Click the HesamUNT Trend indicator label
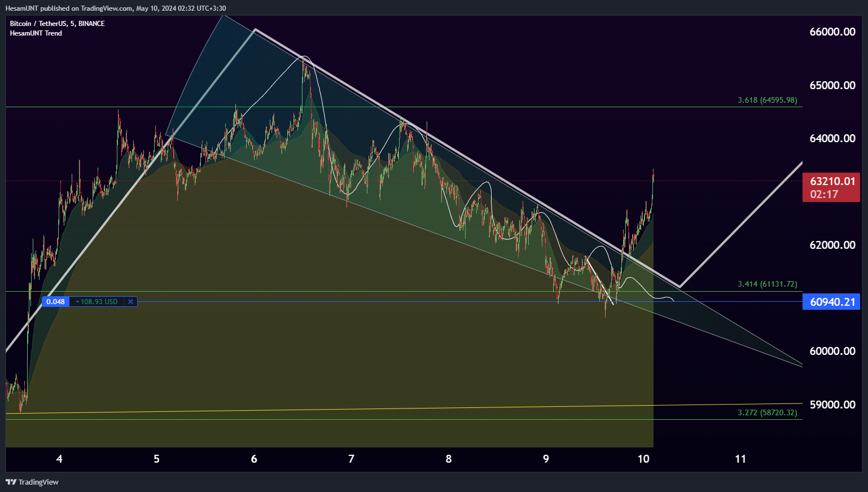 point(36,33)
